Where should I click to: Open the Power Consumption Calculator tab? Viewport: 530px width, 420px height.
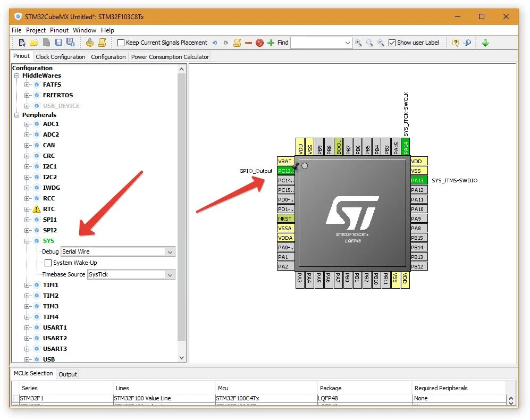coord(170,57)
